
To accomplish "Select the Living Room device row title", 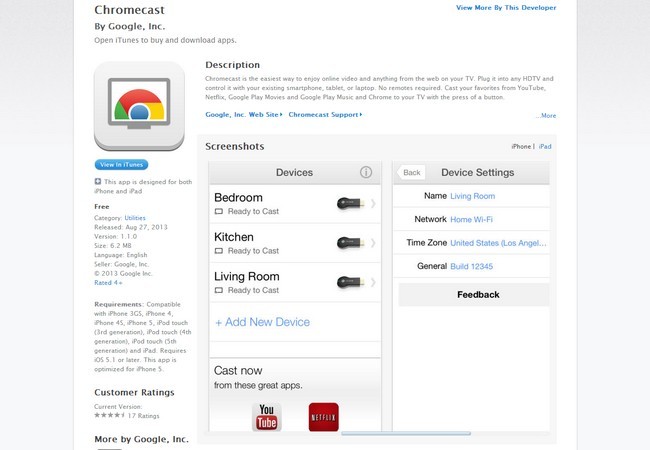I will click(247, 276).
